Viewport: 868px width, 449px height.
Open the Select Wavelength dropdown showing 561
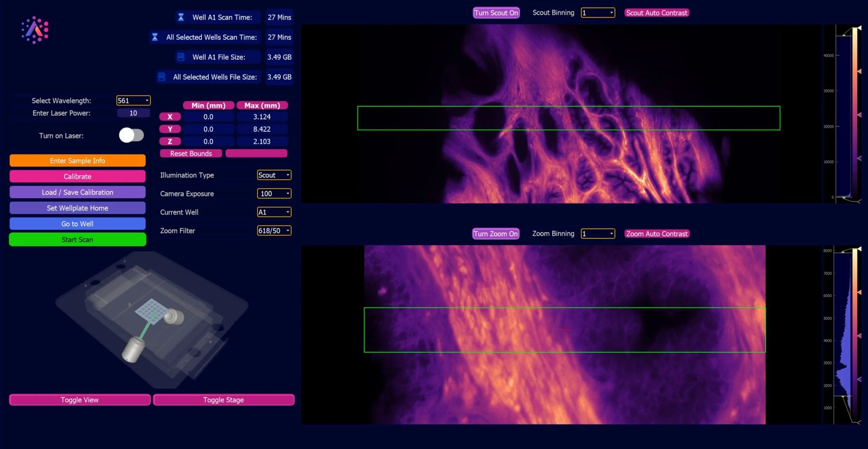133,100
